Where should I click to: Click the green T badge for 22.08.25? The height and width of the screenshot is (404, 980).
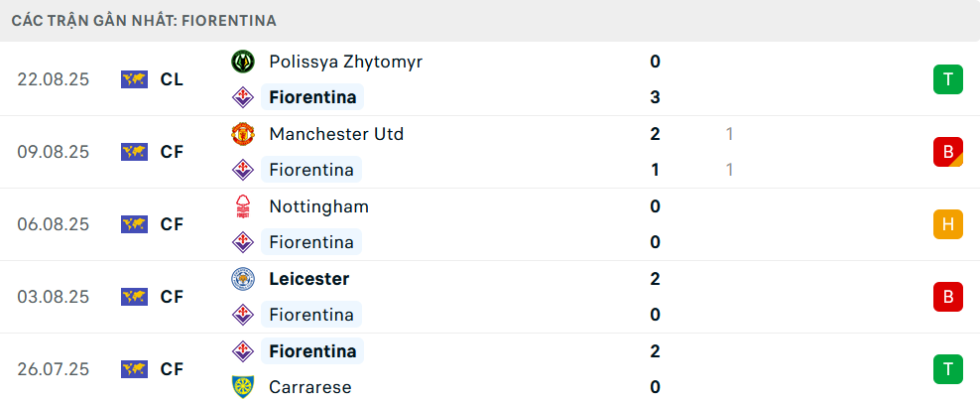click(947, 79)
